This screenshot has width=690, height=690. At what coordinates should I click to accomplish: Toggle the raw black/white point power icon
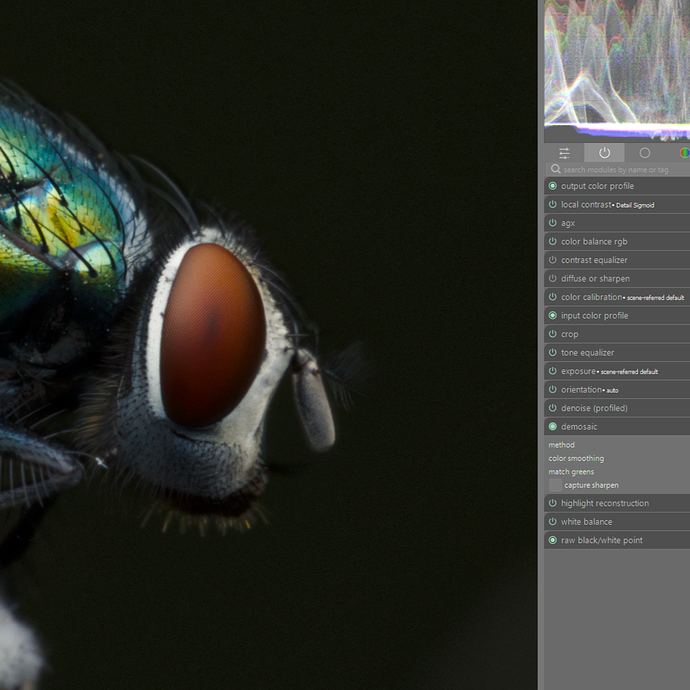pyautogui.click(x=553, y=541)
